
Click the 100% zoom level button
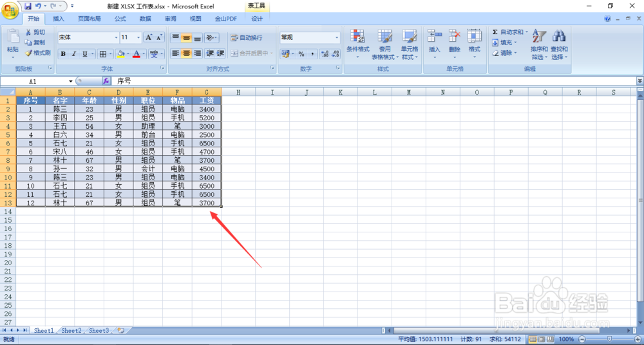[566, 340]
